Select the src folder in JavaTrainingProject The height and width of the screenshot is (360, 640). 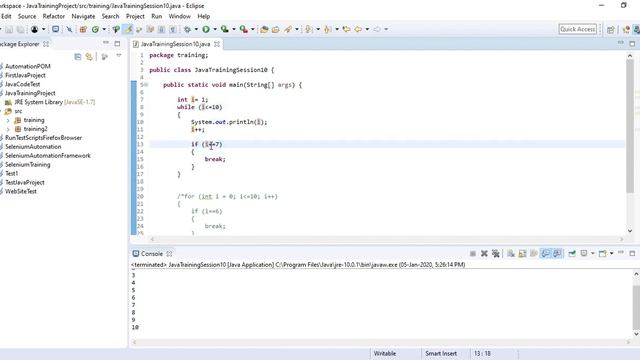coord(18,111)
